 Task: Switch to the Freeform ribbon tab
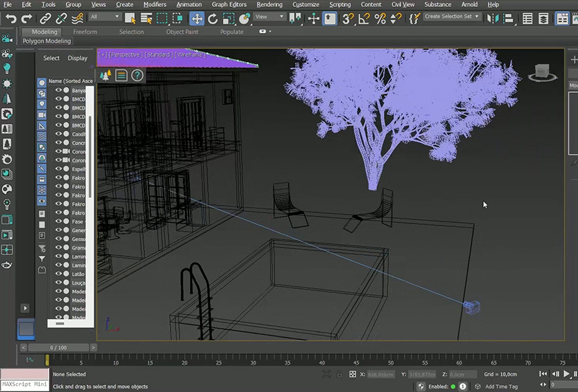point(85,32)
